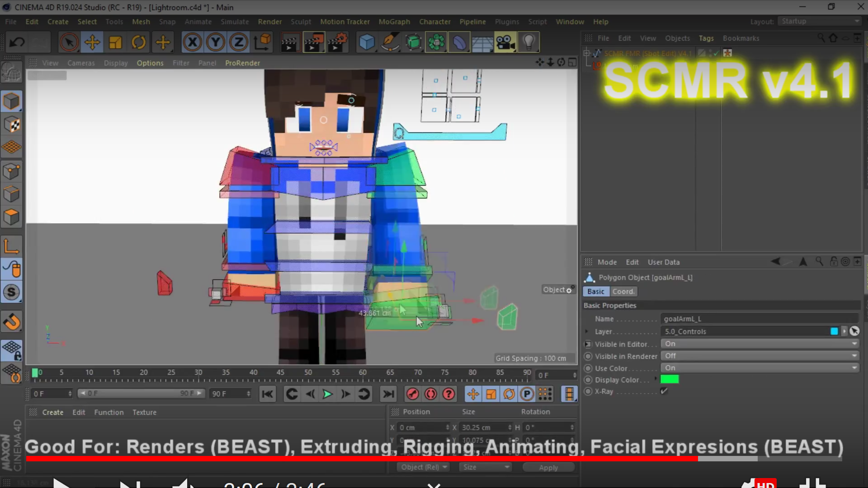Switch to the Basic tab
This screenshot has height=488, width=868.
(596, 291)
